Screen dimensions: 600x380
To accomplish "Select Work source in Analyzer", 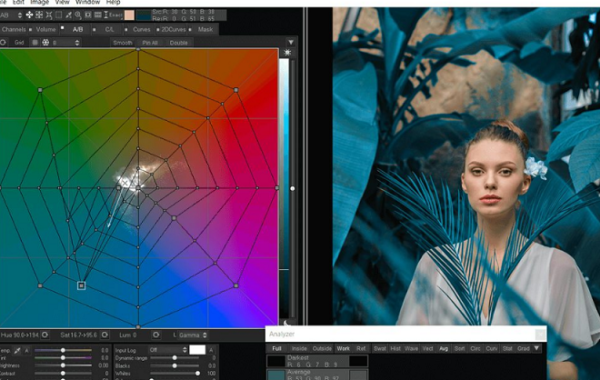I will point(343,349).
